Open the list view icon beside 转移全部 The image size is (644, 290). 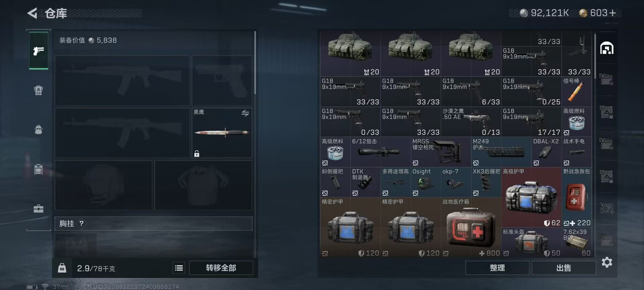[x=179, y=268]
